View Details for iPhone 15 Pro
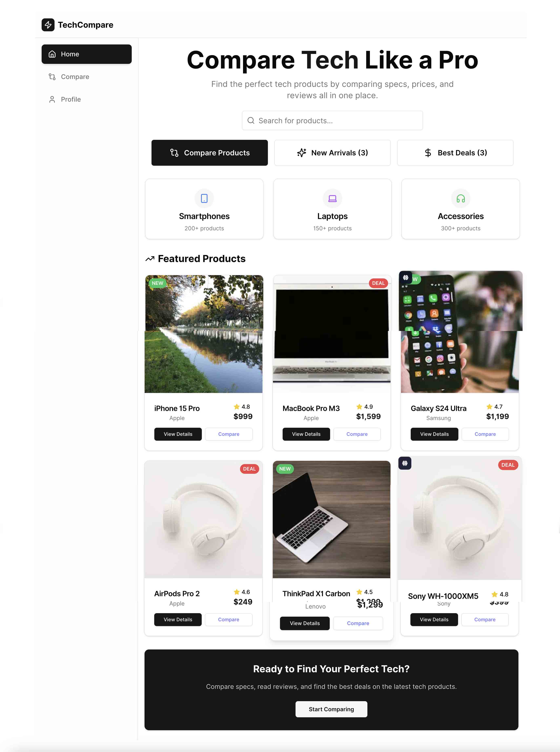Screen dimensions: 560x752 point(178,434)
